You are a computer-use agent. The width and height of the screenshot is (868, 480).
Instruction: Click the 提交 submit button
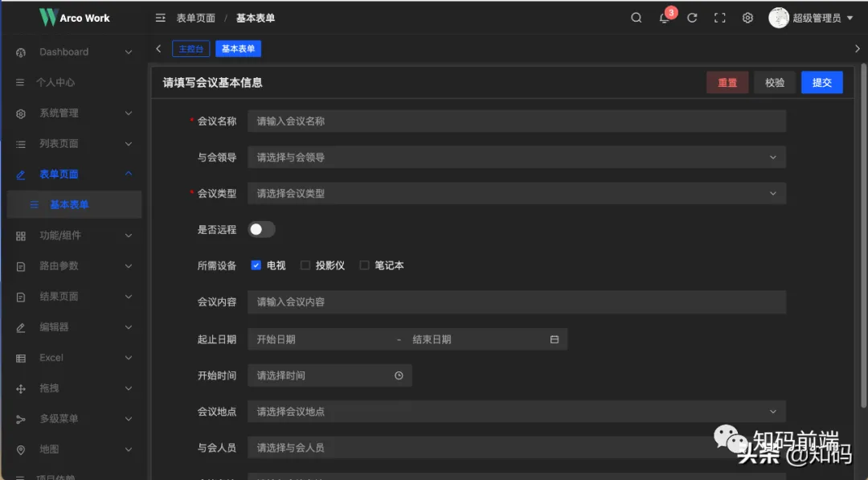coord(821,82)
